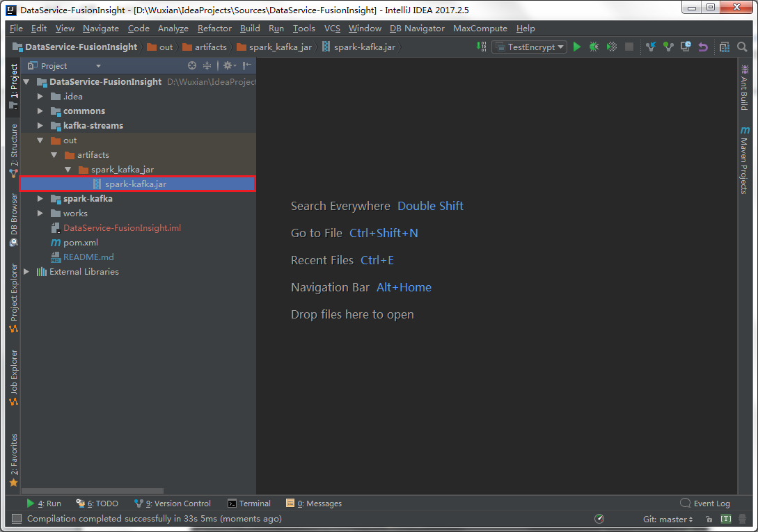Toggle tool window quick-access icon in status bar

point(17,519)
